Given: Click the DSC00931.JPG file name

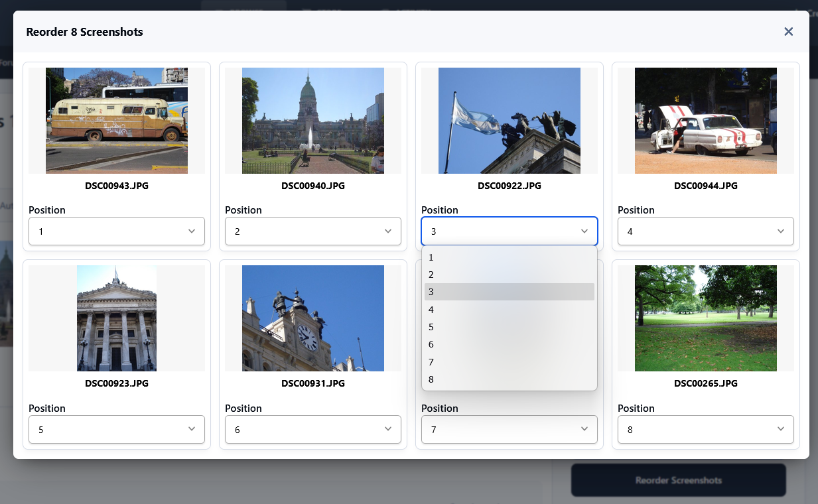Looking at the screenshot, I should [313, 383].
